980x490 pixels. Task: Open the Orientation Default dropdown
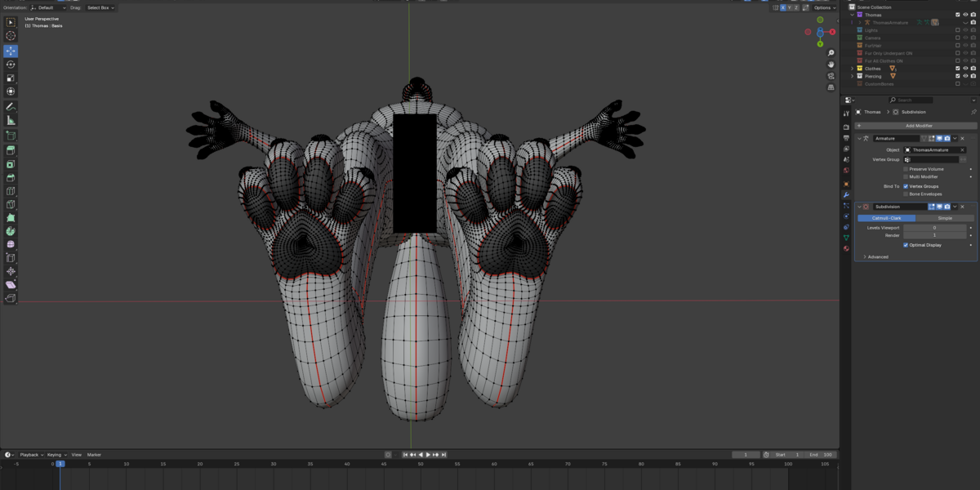[49, 7]
